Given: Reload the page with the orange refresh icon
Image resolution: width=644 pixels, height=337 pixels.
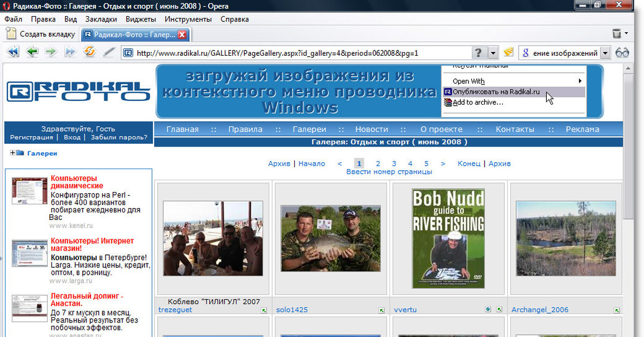Looking at the screenshot, I should (x=90, y=52).
